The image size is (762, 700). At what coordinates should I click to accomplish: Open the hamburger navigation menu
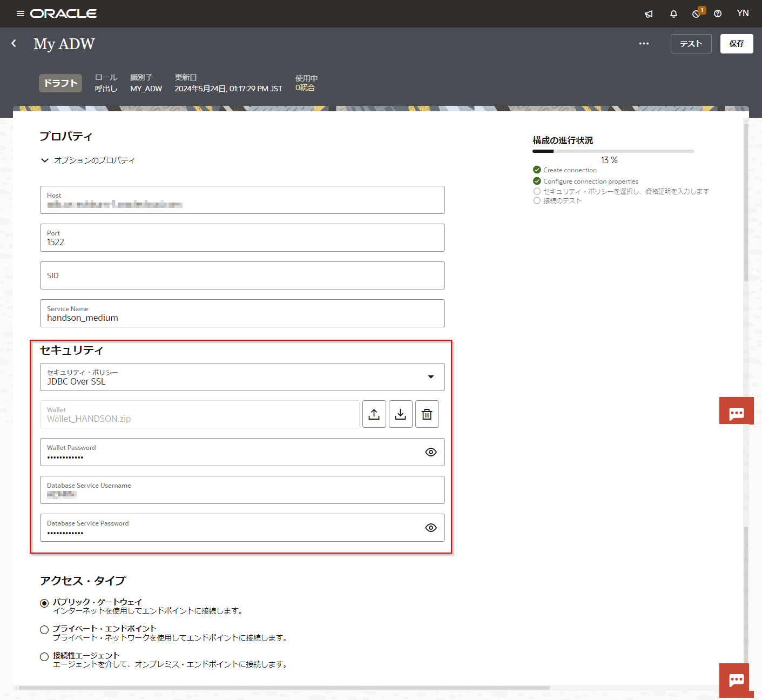21,14
